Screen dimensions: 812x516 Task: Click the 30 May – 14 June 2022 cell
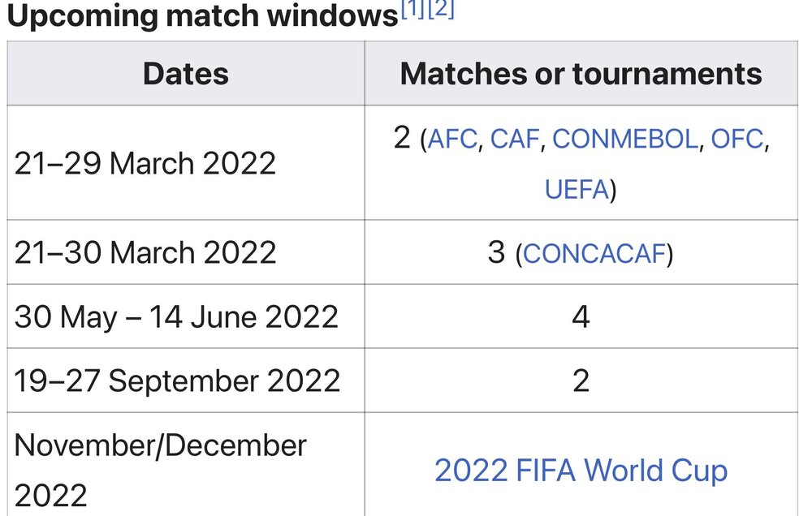tap(176, 316)
